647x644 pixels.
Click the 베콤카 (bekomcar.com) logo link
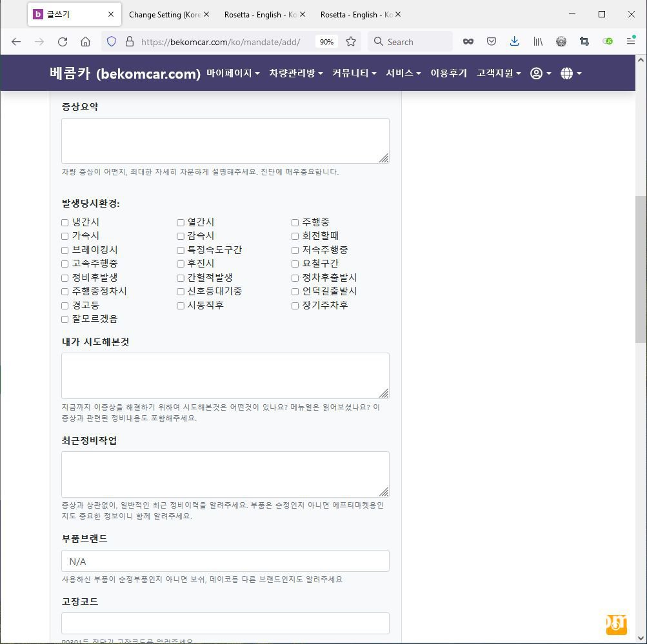click(125, 73)
